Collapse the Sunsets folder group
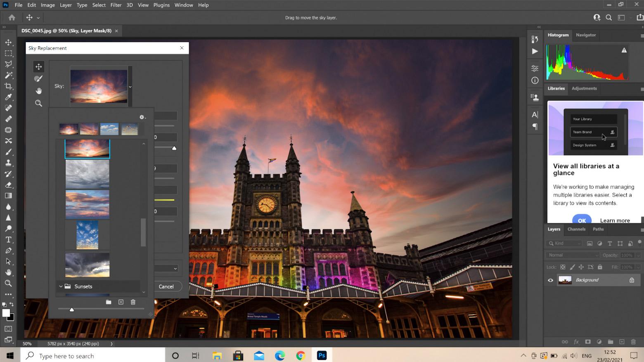 coord(61,286)
